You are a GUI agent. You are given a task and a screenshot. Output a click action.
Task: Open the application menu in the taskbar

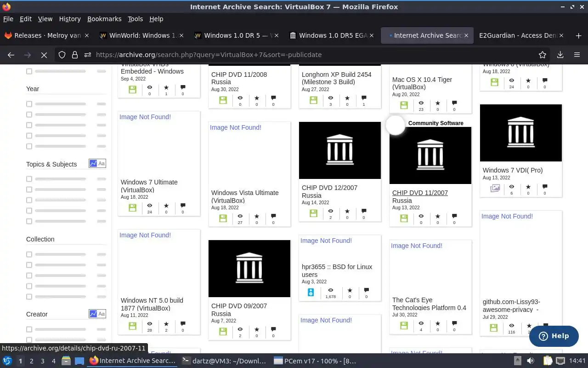pos(7,361)
